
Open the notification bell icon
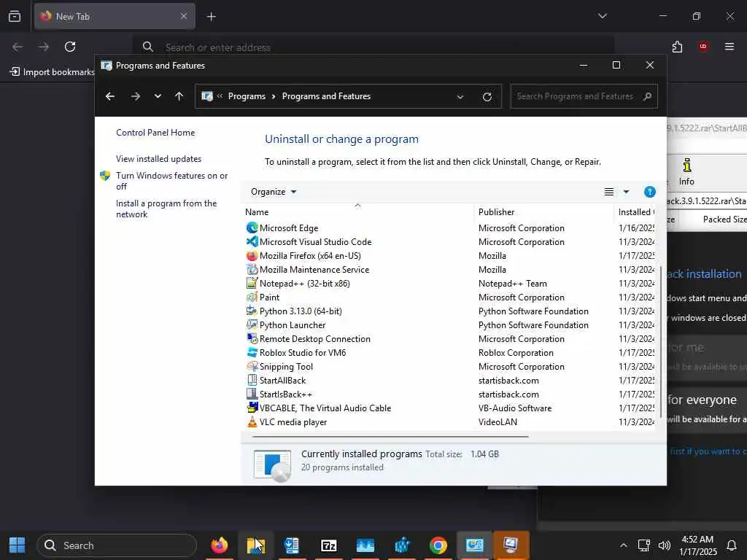point(731,545)
